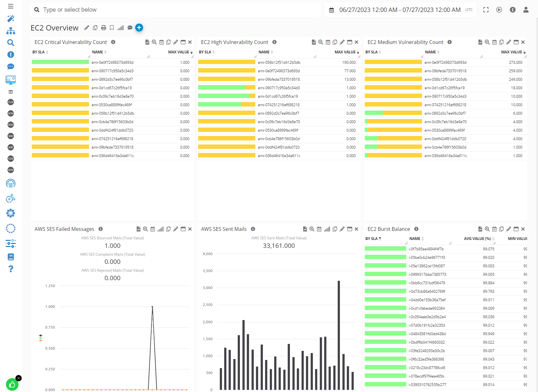Toggle the play button in the top bar

[x=499, y=10]
